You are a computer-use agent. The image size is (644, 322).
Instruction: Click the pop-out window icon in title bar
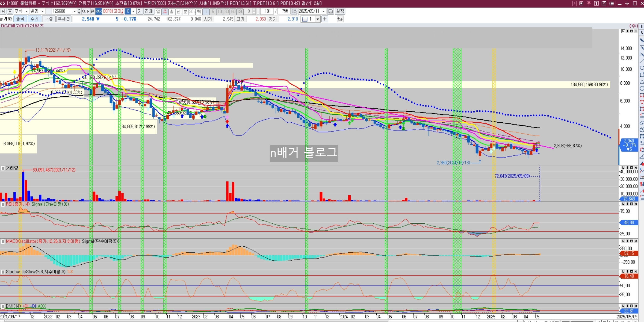coord(604,3)
